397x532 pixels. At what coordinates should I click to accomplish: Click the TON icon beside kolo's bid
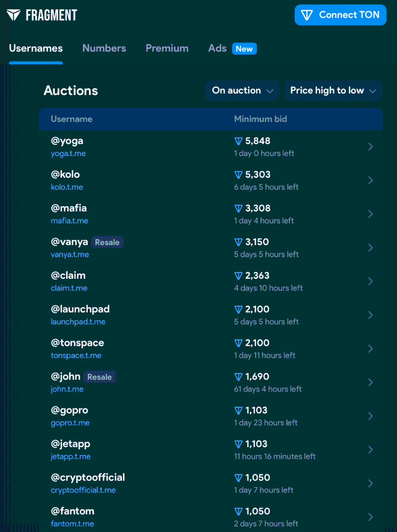(238, 175)
